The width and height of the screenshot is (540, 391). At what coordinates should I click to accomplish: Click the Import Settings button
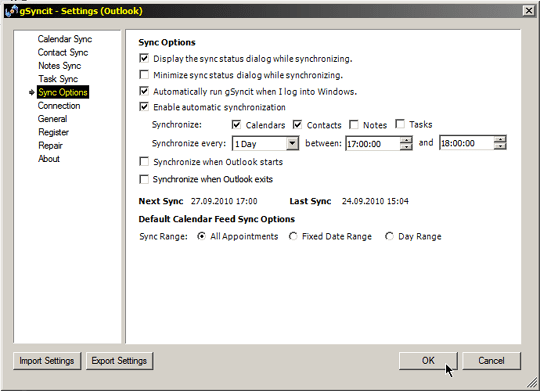point(47,361)
